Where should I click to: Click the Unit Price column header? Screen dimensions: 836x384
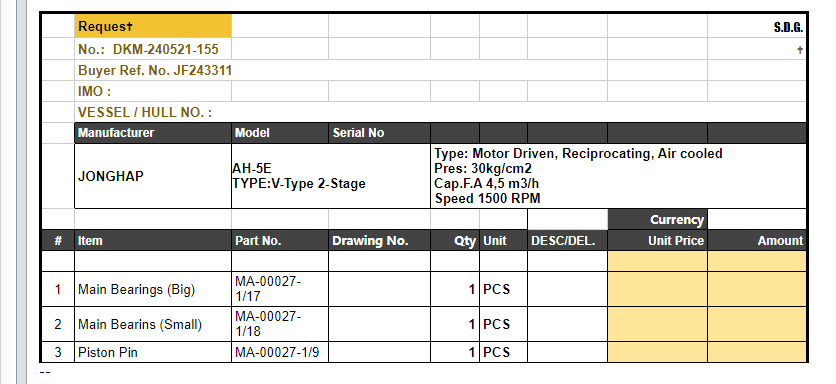(x=657, y=241)
